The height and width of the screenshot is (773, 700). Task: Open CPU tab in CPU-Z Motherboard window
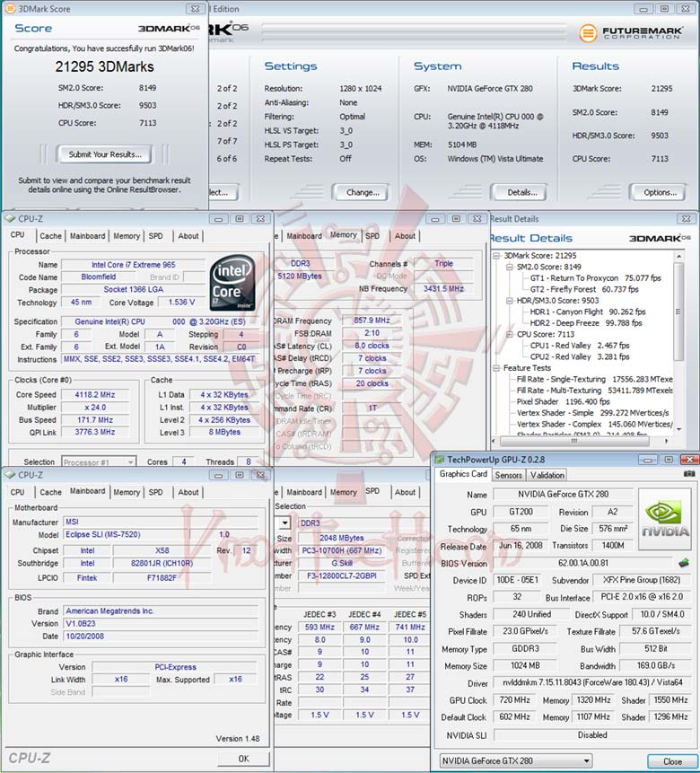(x=17, y=492)
